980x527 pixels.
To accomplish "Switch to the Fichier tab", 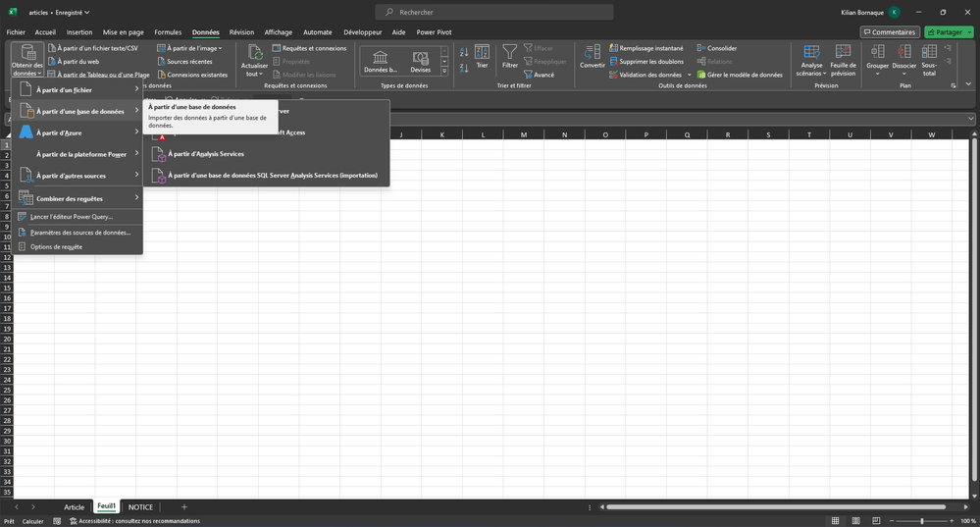I will (x=16, y=31).
